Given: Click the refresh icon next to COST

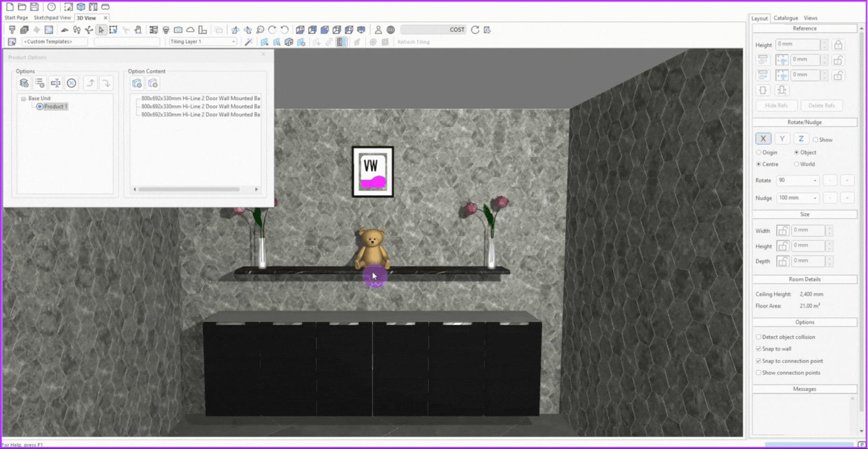Looking at the screenshot, I should 475,30.
